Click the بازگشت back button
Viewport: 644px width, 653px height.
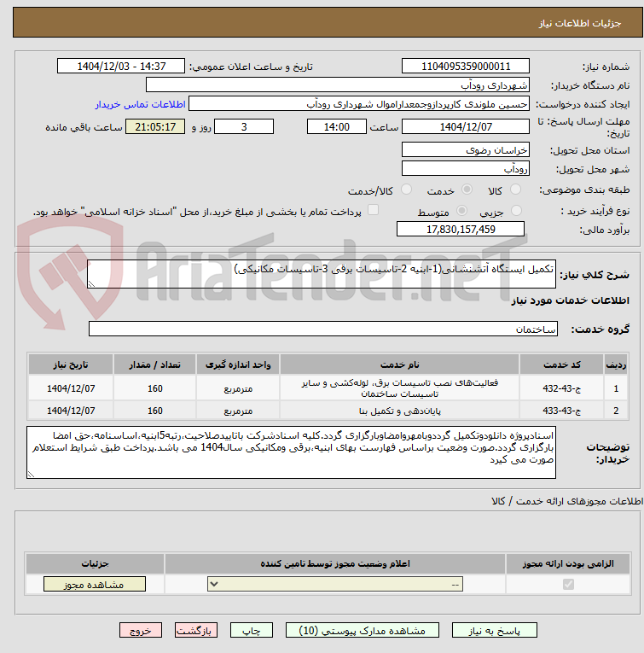tap(196, 631)
